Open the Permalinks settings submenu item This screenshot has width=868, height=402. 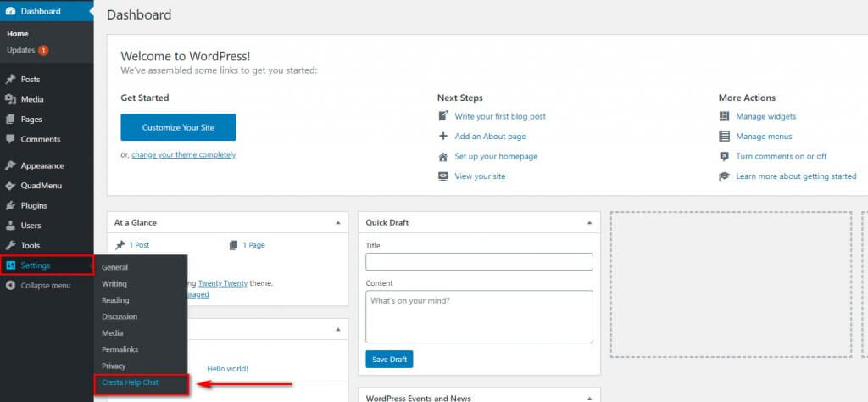120,349
